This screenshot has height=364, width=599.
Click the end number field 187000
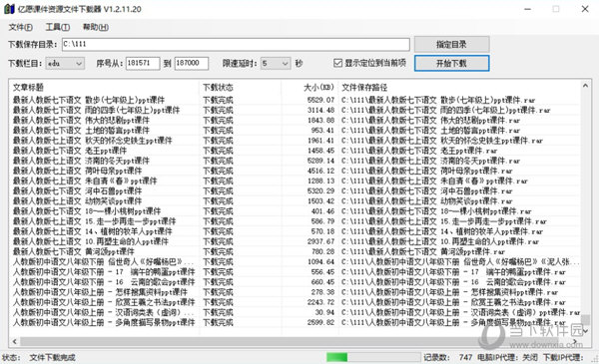click(192, 64)
